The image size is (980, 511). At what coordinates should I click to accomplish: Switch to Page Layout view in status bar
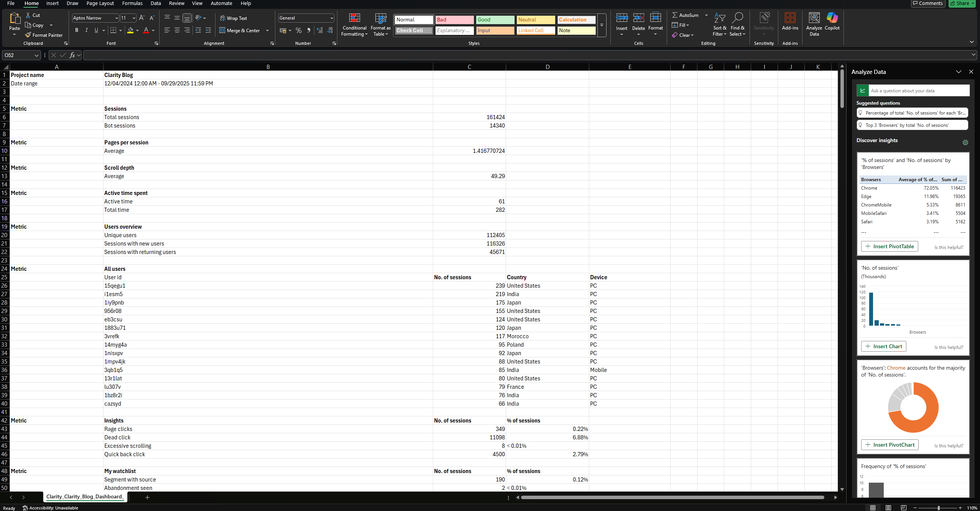(x=888, y=508)
